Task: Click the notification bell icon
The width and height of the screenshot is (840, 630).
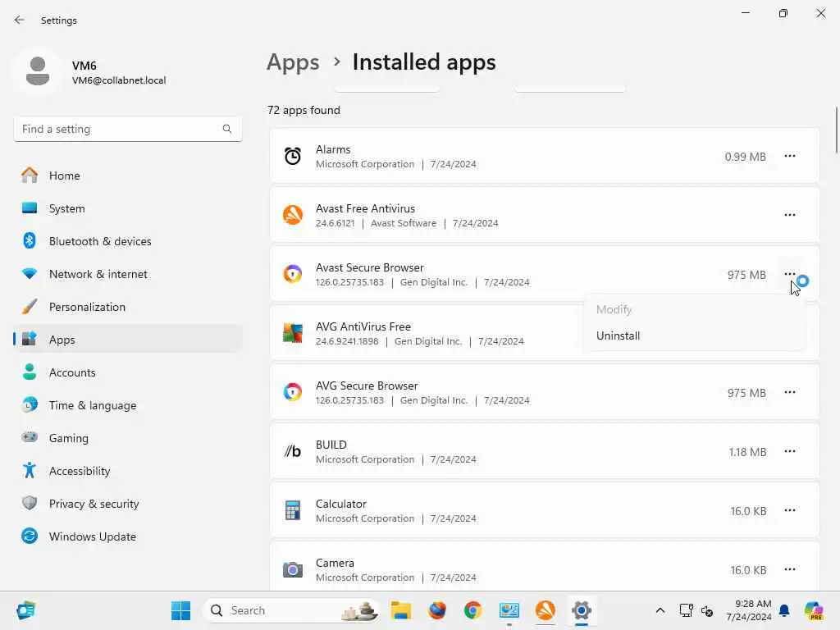Action: (784, 610)
